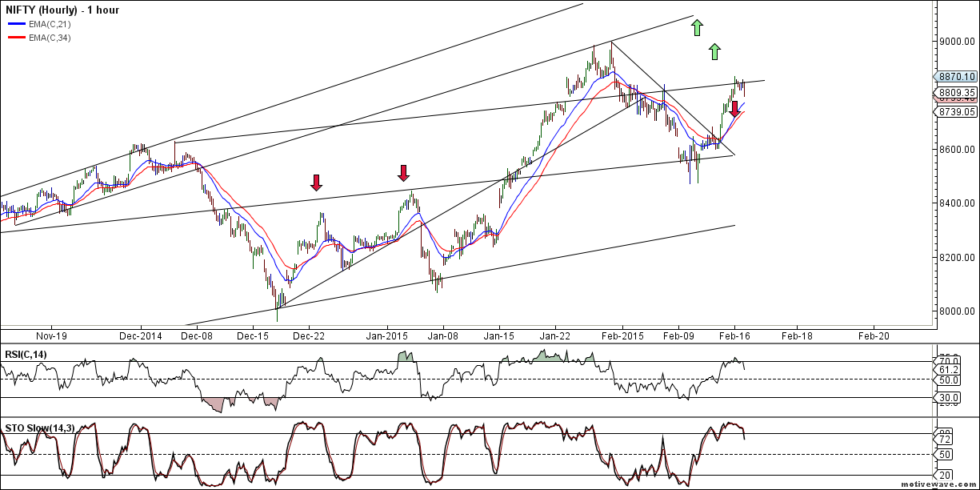Image resolution: width=980 pixels, height=490 pixels.
Task: Click the red down arrow above Dec-22
Action: (317, 183)
